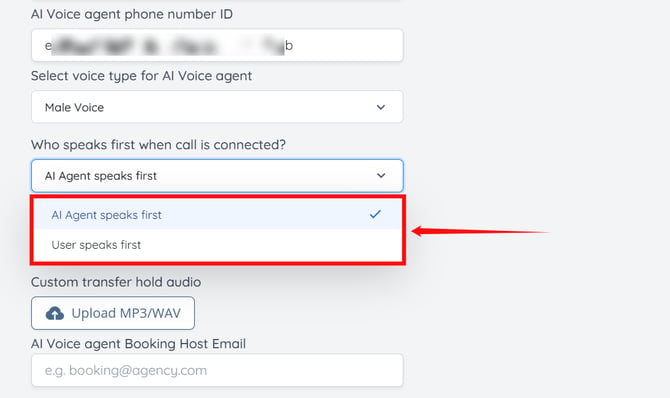
Task: Click the 'Custom transfer hold audio' label
Action: (116, 282)
